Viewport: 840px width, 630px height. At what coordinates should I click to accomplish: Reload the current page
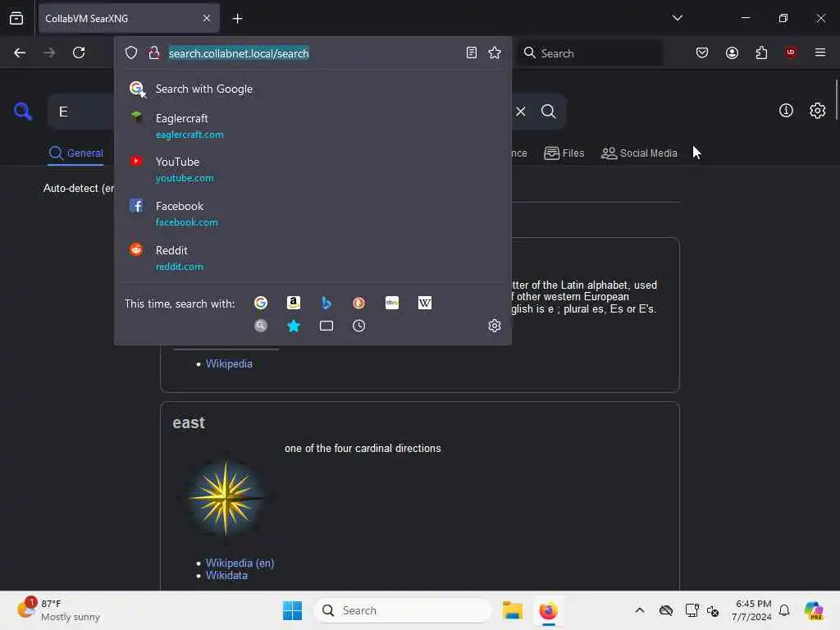click(79, 52)
